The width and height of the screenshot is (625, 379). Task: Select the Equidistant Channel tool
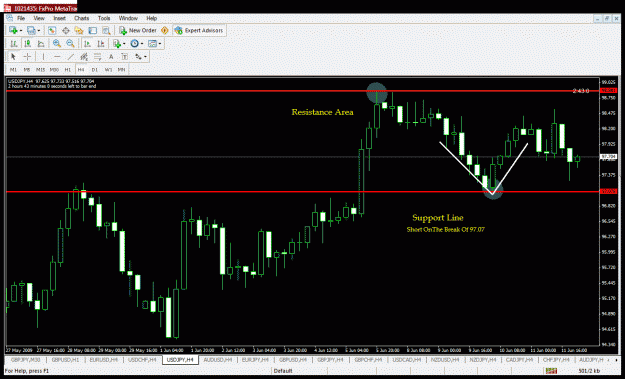pos(84,57)
